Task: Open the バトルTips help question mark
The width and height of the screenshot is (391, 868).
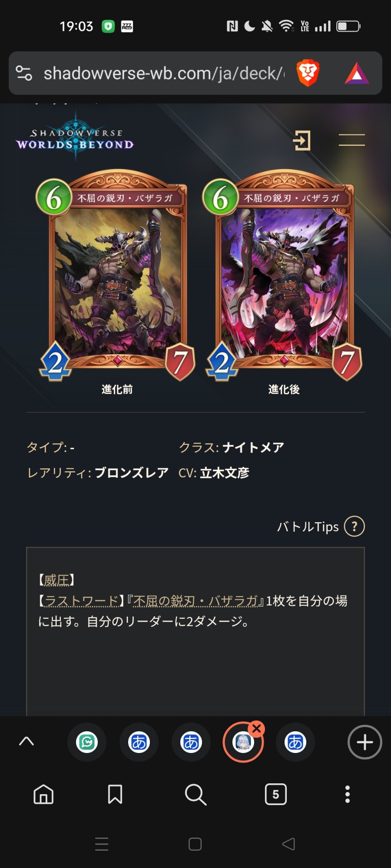Action: (x=354, y=526)
